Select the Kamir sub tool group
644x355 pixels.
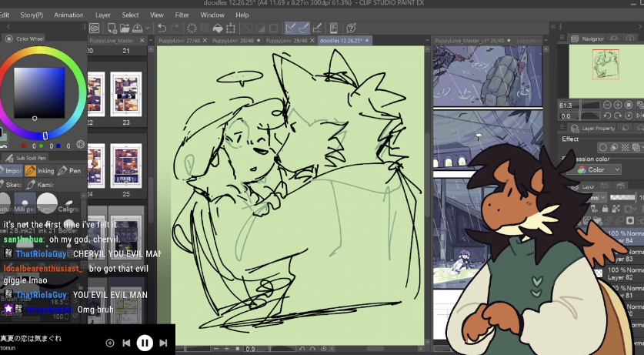tap(40, 185)
